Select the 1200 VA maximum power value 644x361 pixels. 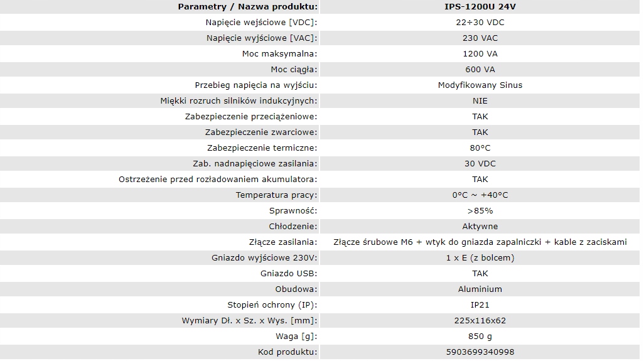(480, 54)
